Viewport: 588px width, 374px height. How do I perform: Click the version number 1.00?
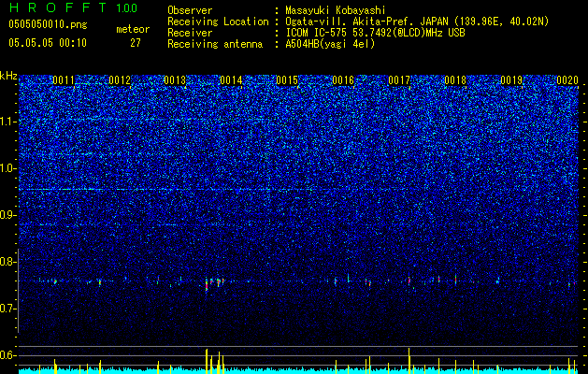coord(127,7)
